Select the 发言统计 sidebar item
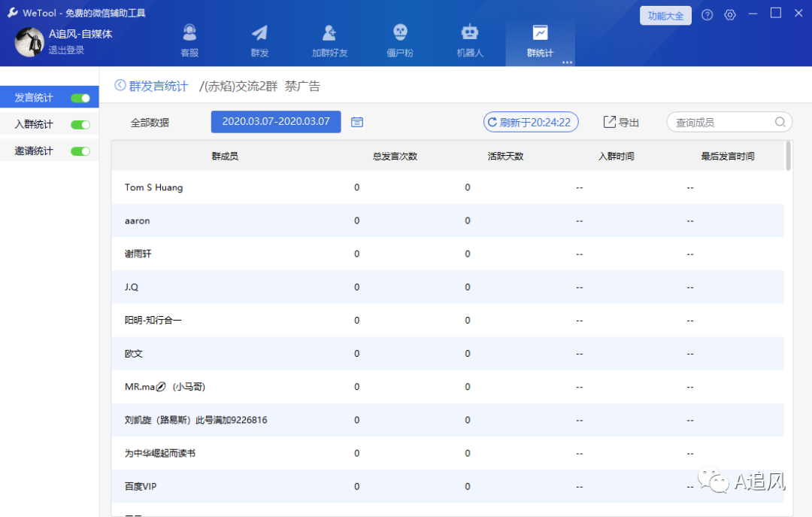The image size is (812, 517). (x=49, y=98)
